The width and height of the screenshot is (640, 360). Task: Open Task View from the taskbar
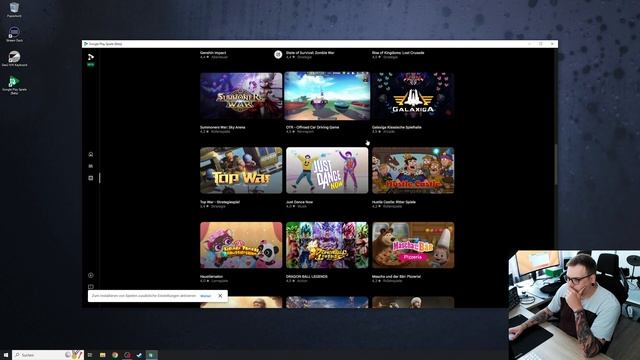(x=90, y=355)
